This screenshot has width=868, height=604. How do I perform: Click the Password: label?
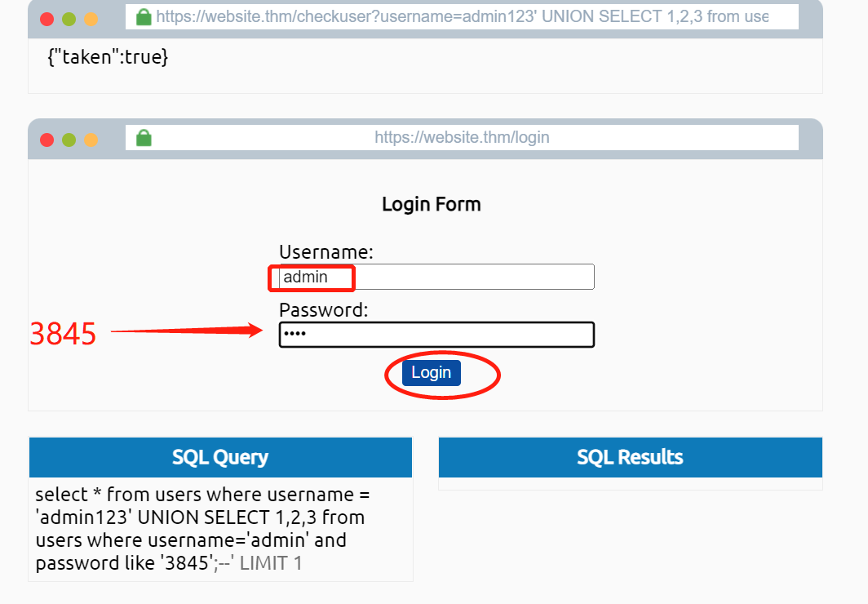(x=324, y=310)
